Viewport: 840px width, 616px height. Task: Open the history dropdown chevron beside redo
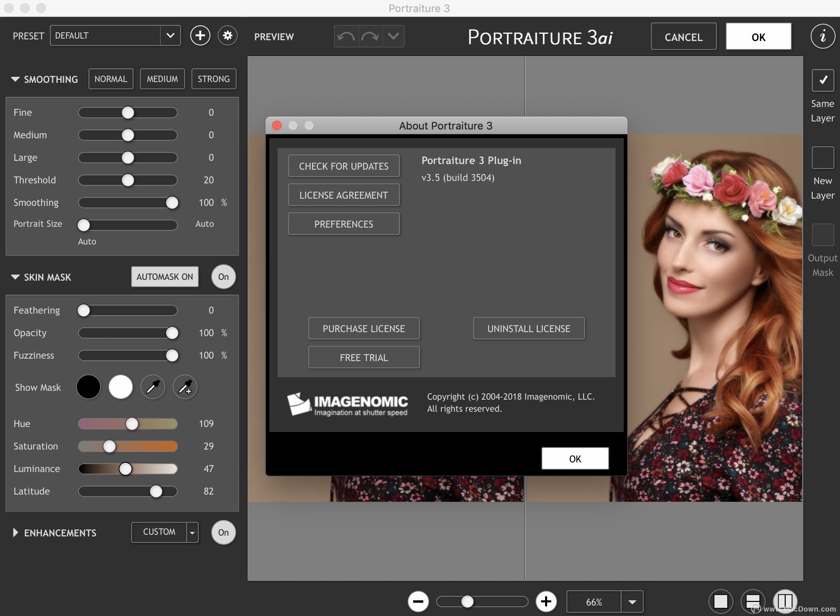[x=393, y=37]
